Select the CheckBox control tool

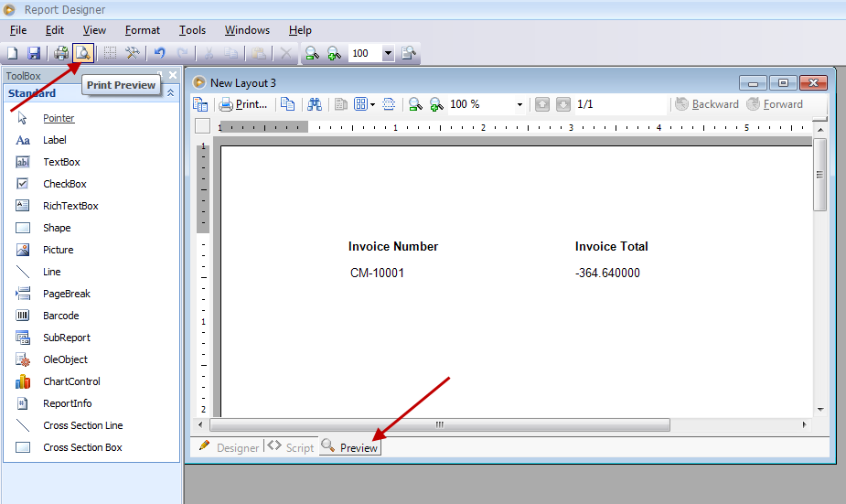(63, 184)
